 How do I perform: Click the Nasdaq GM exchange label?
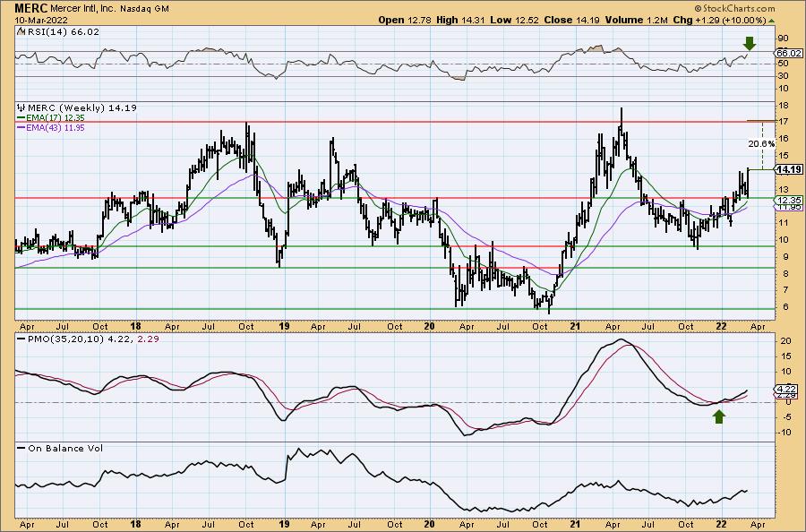tap(144, 9)
